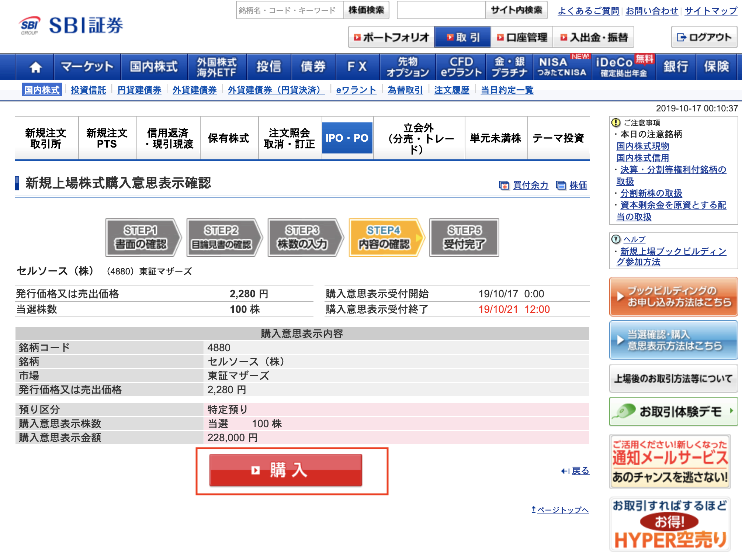
Task: Open the 立会外（分売・トレード） tab
Action: click(419, 138)
